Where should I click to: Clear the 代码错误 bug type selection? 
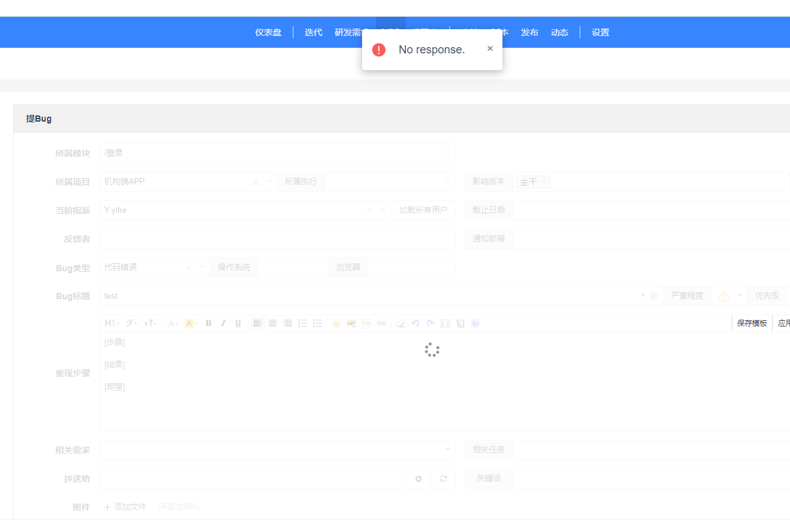click(189, 268)
